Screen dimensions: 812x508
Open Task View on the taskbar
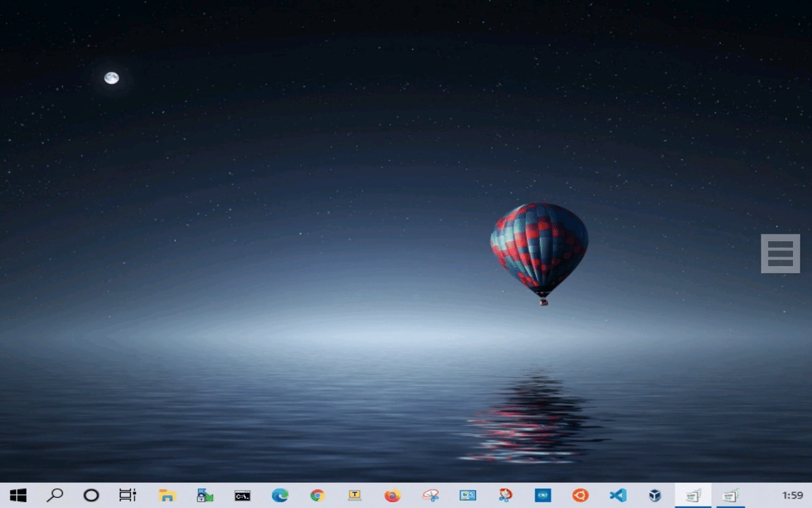tap(127, 496)
